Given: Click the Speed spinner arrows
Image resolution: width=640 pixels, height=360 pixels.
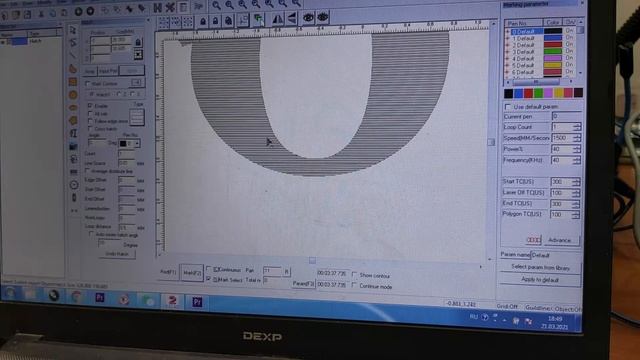Looking at the screenshot, I should (x=577, y=138).
